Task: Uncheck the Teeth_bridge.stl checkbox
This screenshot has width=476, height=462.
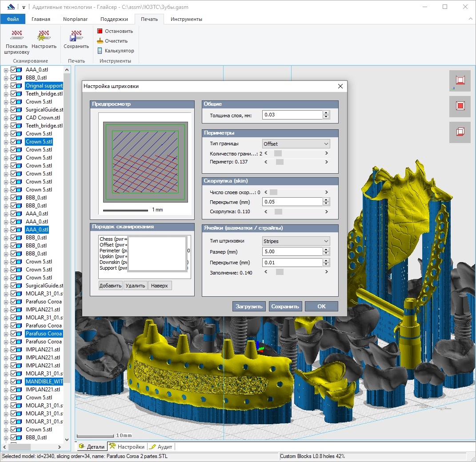Action: click(14, 94)
